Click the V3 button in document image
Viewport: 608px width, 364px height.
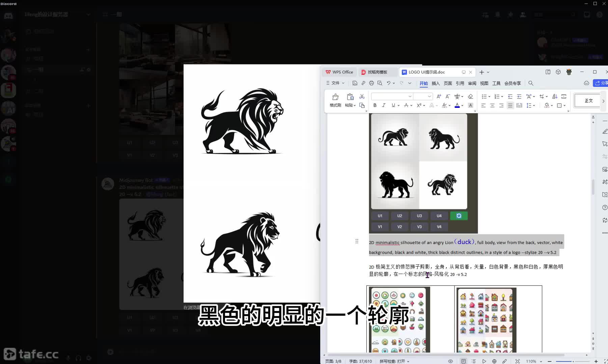419,226
